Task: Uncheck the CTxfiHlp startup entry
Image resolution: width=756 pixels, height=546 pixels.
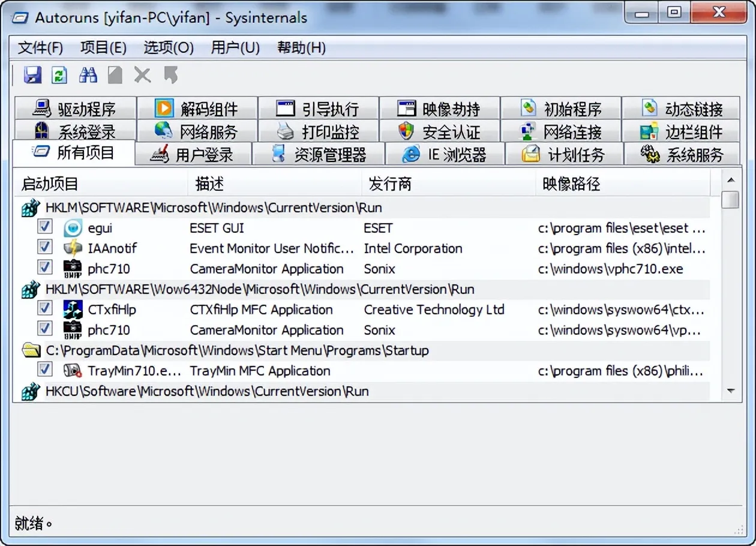Action: tap(44, 308)
